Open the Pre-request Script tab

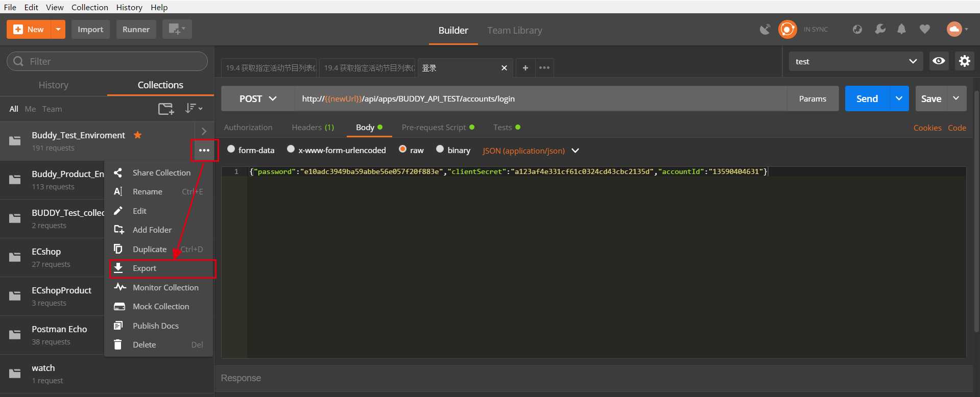coord(438,128)
